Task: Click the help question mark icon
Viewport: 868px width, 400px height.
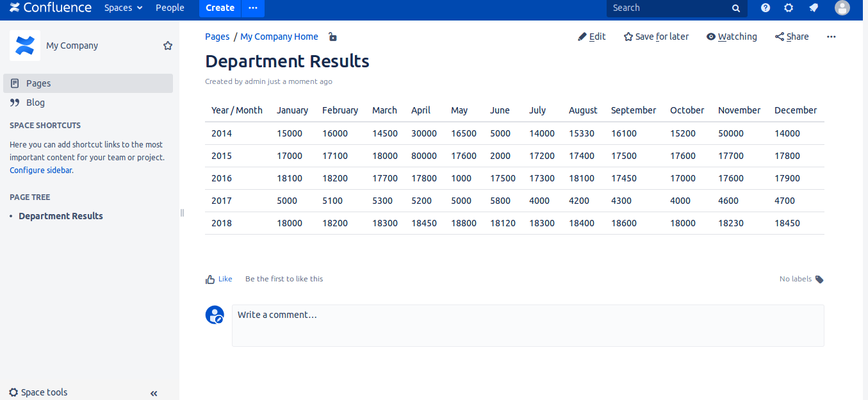Action: pos(766,8)
